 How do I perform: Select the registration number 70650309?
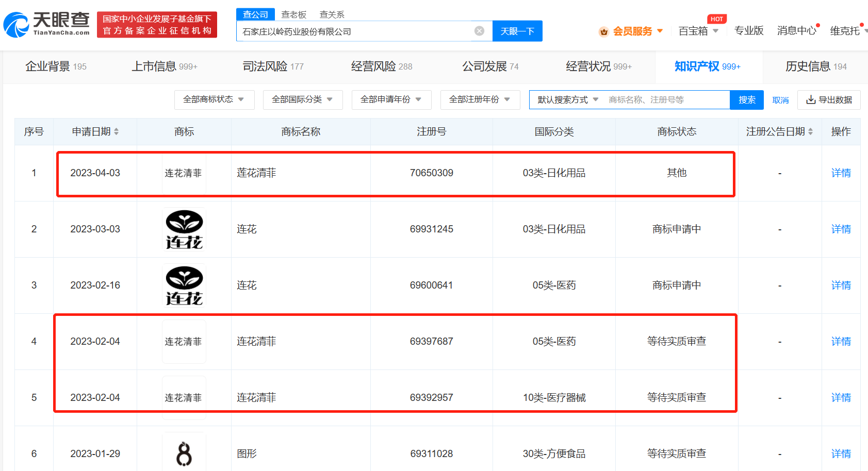point(432,173)
